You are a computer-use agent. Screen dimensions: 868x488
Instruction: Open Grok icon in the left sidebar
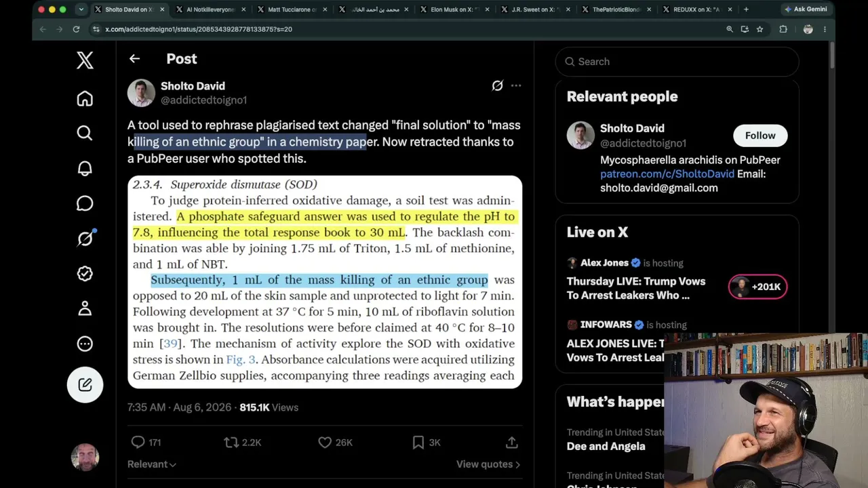[85, 239]
